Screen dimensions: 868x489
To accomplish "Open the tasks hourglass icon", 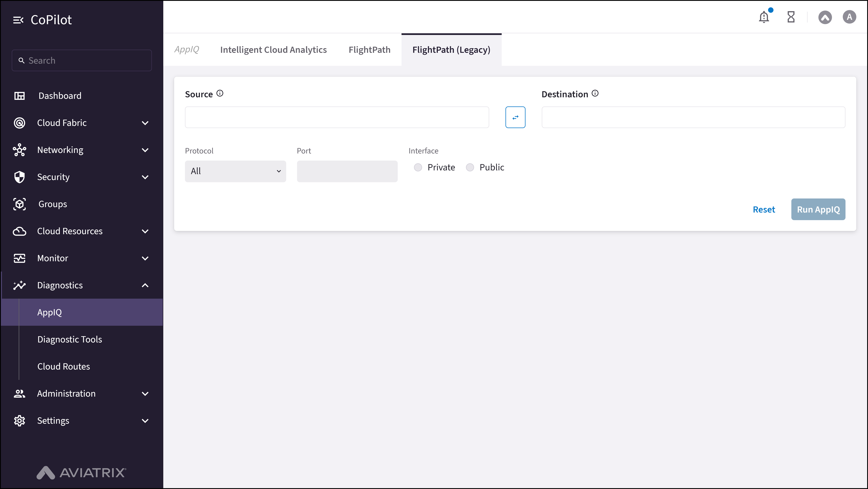I will pyautogui.click(x=791, y=17).
